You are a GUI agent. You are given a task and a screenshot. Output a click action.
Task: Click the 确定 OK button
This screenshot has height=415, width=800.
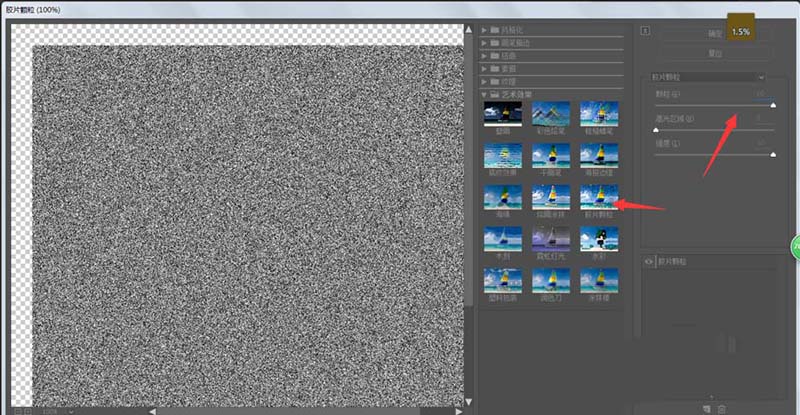pyautogui.click(x=715, y=34)
